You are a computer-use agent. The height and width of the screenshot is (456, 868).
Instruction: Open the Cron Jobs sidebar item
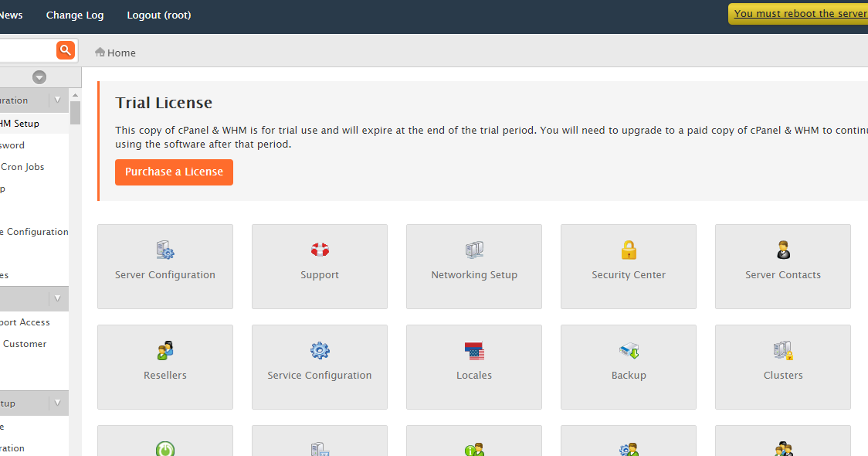22,167
